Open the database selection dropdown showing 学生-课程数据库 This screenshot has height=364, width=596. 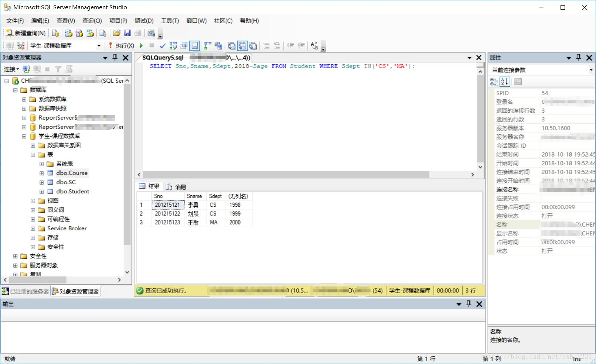tap(99, 45)
